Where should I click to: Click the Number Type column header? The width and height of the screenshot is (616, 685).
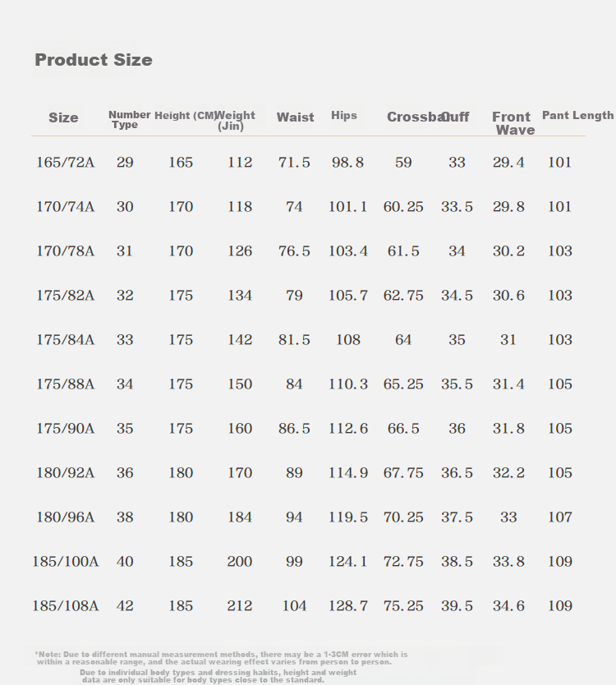[x=129, y=120]
